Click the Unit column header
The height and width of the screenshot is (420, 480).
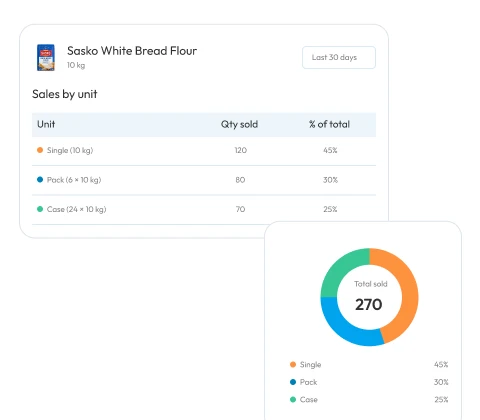click(46, 124)
